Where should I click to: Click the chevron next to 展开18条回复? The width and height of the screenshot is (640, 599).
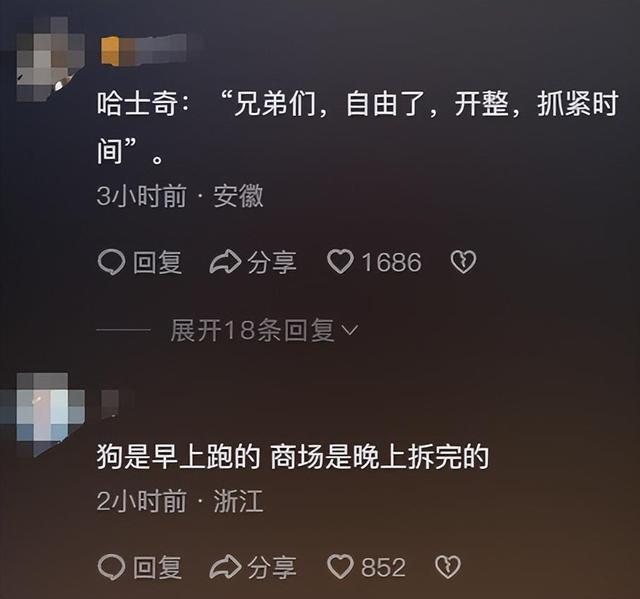click(x=350, y=330)
